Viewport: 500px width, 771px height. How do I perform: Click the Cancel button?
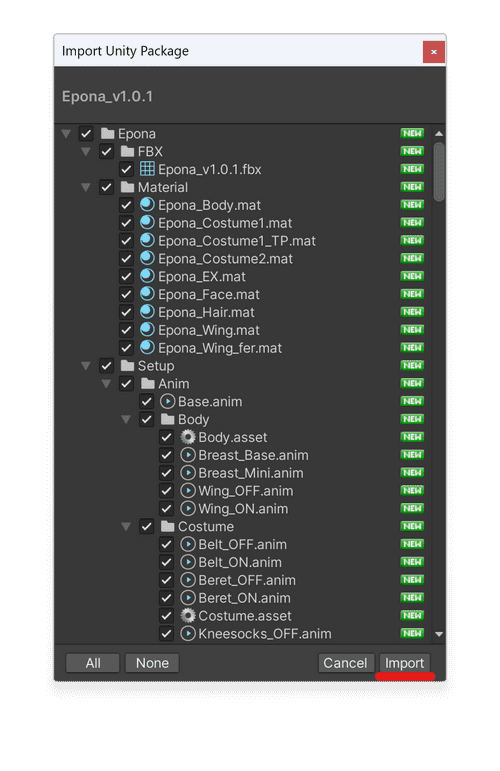(345, 663)
